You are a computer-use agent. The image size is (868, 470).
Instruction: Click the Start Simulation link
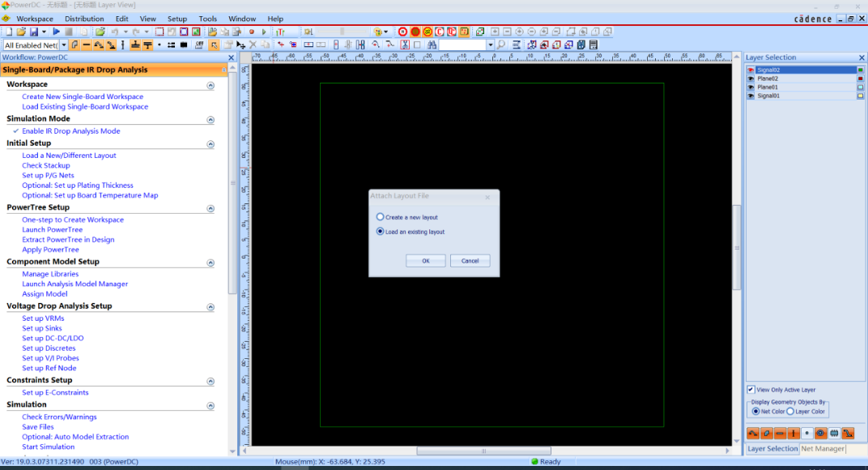(x=48, y=446)
